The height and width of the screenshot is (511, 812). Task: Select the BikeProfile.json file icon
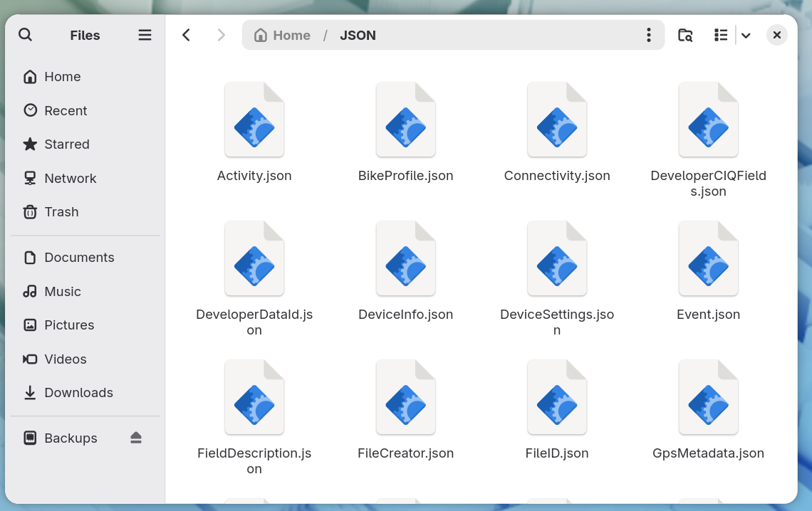[405, 120]
